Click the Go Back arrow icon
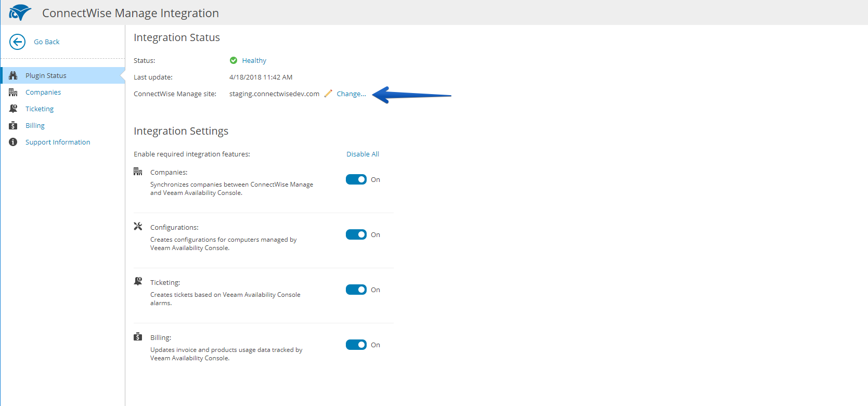The height and width of the screenshot is (406, 868). [x=17, y=42]
